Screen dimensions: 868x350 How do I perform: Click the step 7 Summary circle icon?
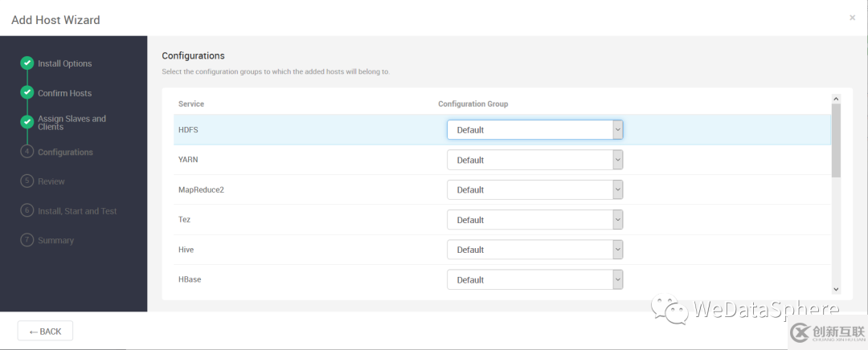click(27, 240)
